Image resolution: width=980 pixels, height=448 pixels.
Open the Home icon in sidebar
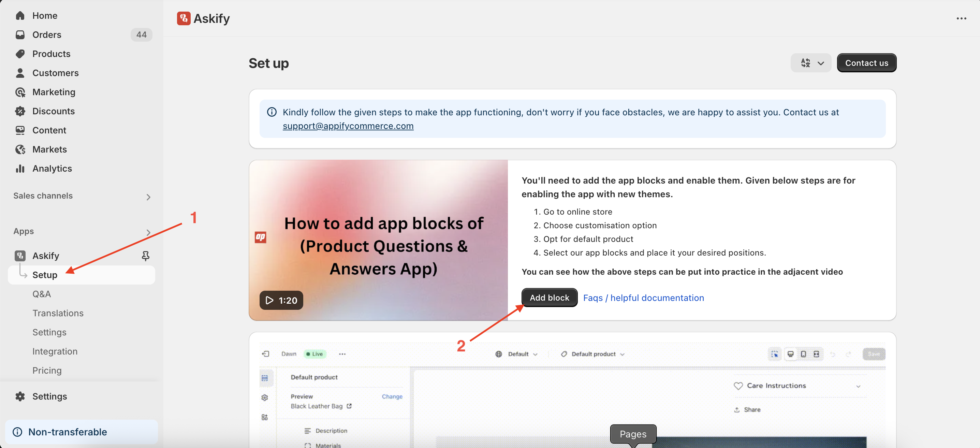20,16
